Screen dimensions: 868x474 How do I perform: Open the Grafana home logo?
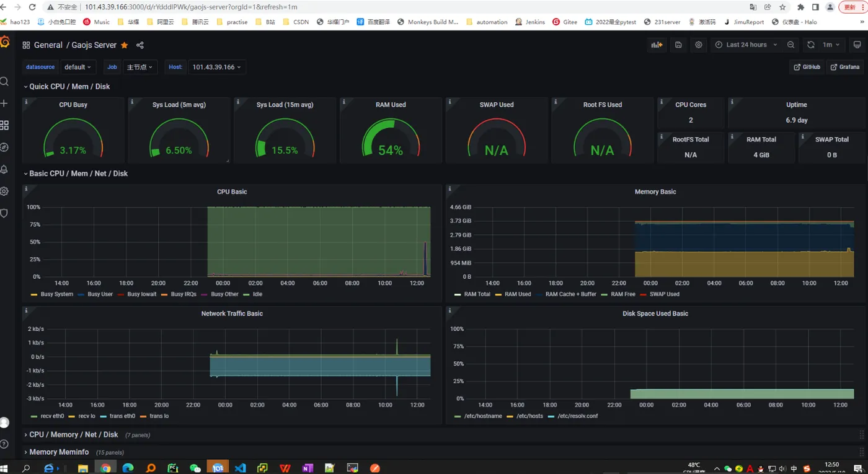click(4, 42)
